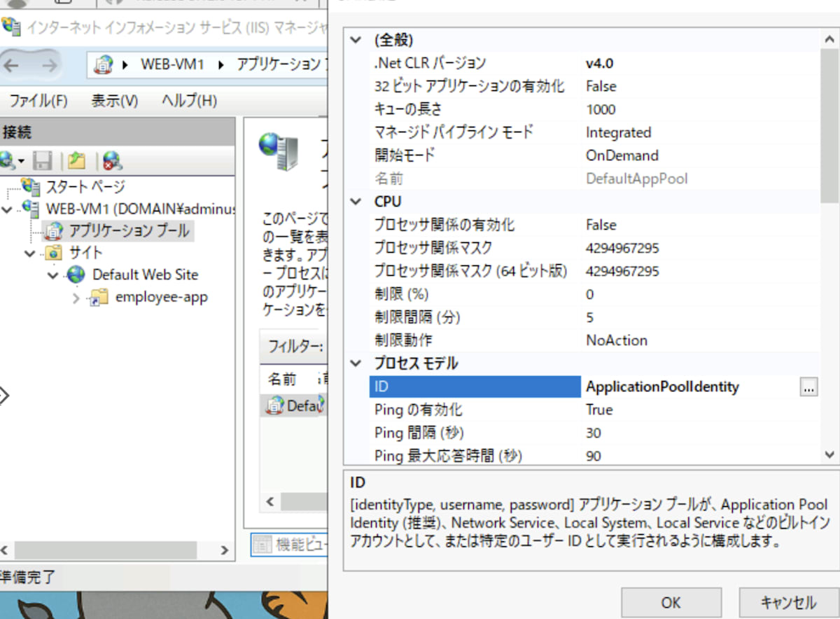Click the save icon in the Connections toolbar

[43, 161]
